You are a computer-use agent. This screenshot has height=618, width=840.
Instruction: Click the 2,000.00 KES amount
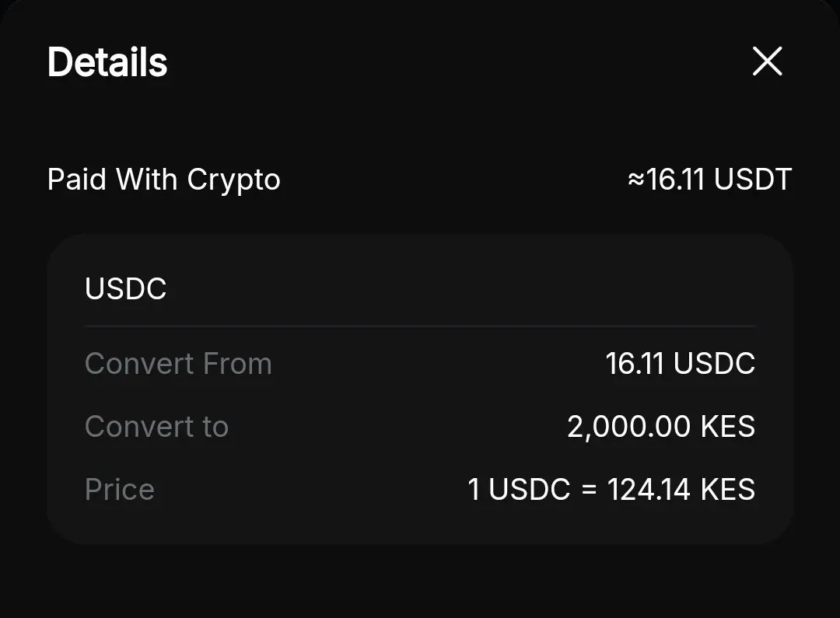pos(660,427)
